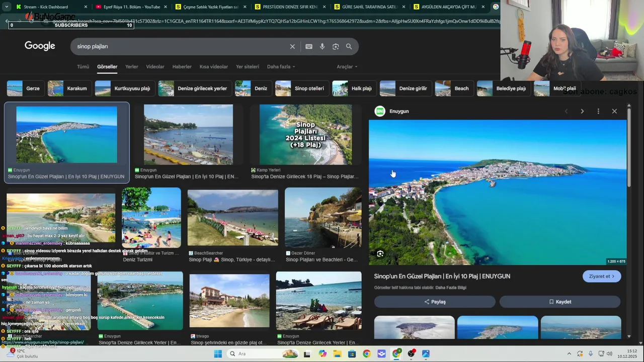Open three-dot options in image preview panel
644x362 pixels.
[598, 111]
